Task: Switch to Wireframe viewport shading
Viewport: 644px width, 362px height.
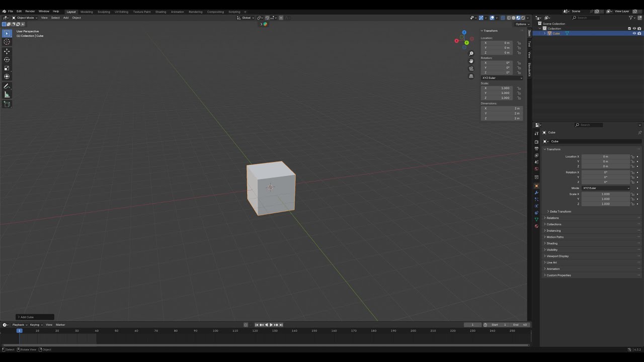Action: pos(509,18)
